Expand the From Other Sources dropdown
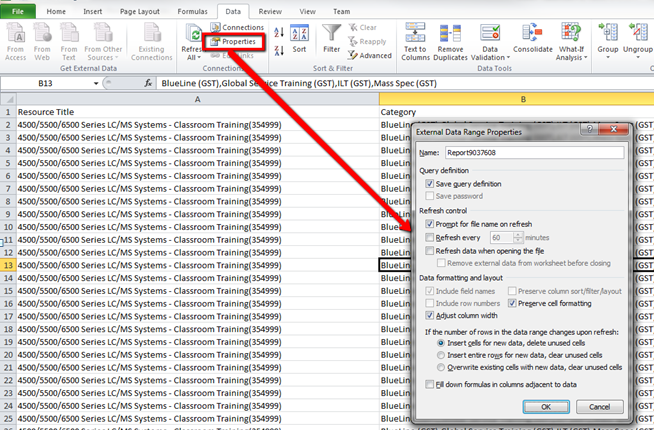Screen dimensions: 654x430 116,58
